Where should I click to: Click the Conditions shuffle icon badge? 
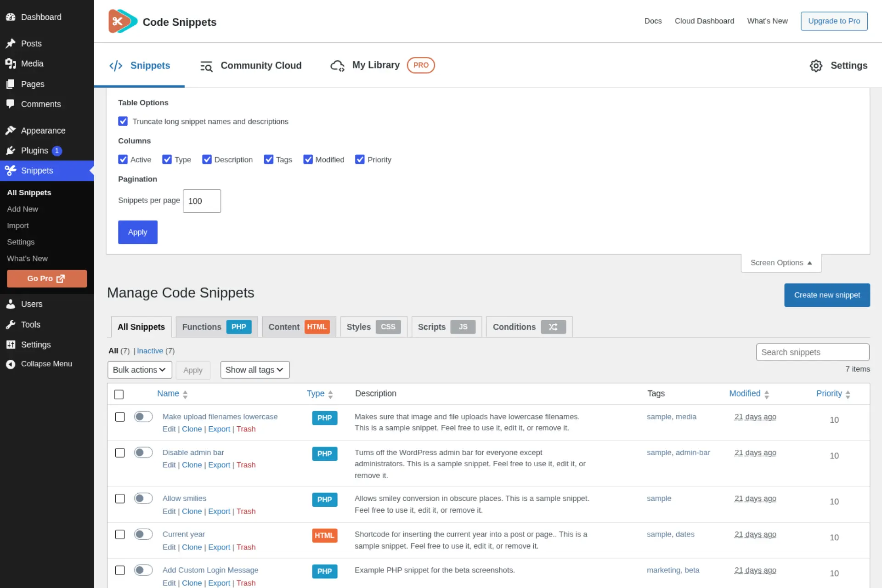tap(553, 327)
